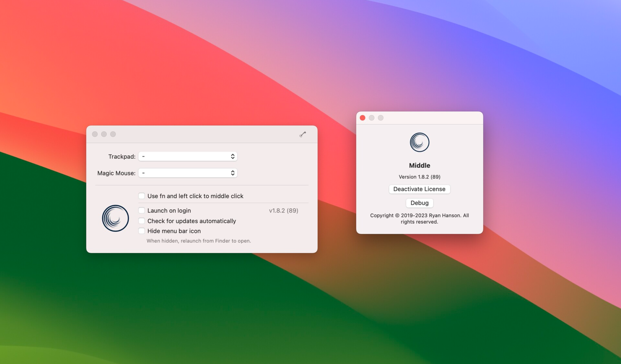Click the Middle logo in preferences window

115,218
